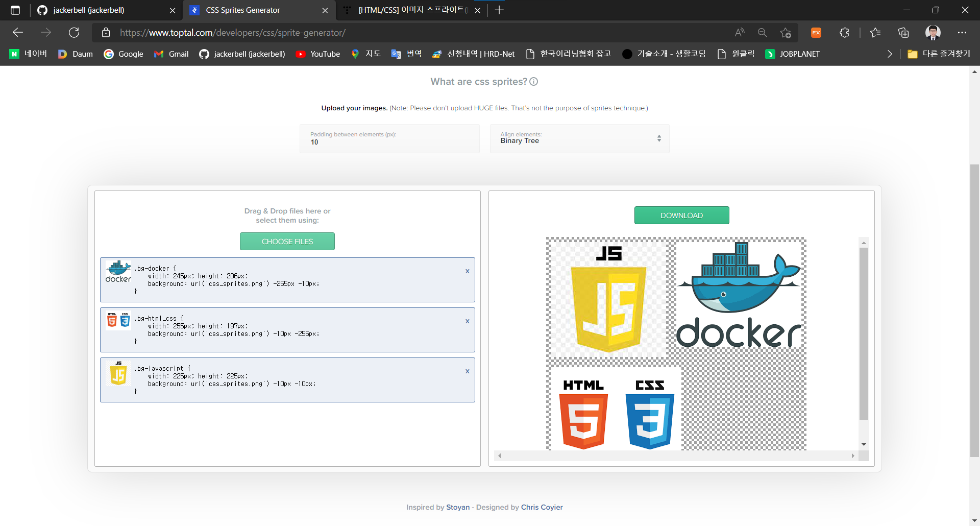Click the preview horizontal scroll left arrow
The width and height of the screenshot is (980, 526).
tap(500, 456)
